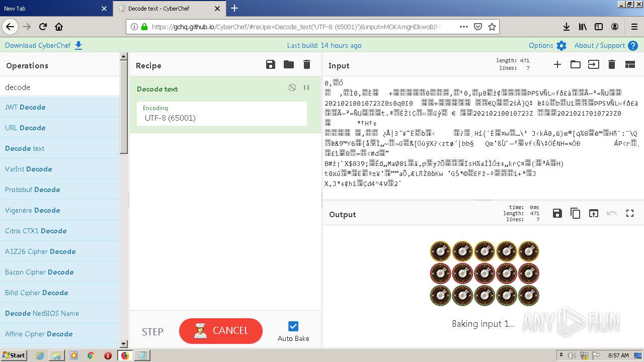Move output to input icon
The width and height of the screenshot is (644, 362).
tap(594, 213)
